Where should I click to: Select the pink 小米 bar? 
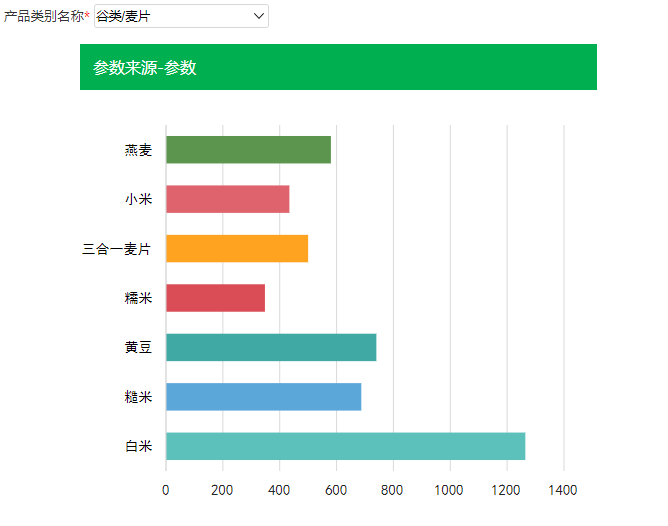227,199
